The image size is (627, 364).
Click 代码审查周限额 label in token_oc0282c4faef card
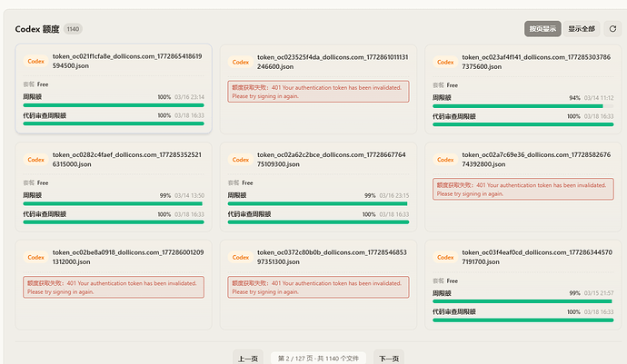point(45,214)
